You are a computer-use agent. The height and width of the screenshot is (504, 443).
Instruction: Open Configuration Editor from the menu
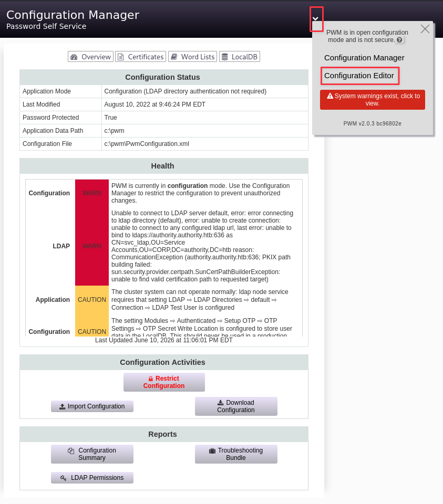pyautogui.click(x=359, y=76)
